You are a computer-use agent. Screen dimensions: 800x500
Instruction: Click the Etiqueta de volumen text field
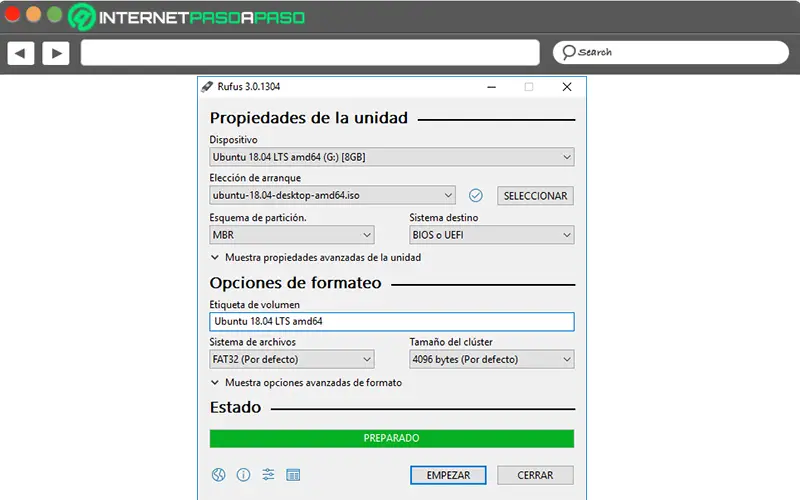pos(392,321)
